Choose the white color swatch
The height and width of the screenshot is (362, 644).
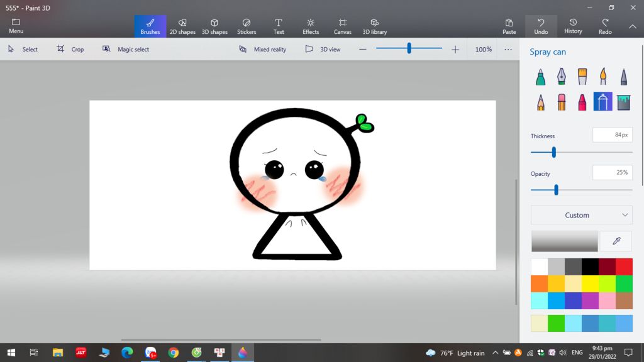point(539,266)
